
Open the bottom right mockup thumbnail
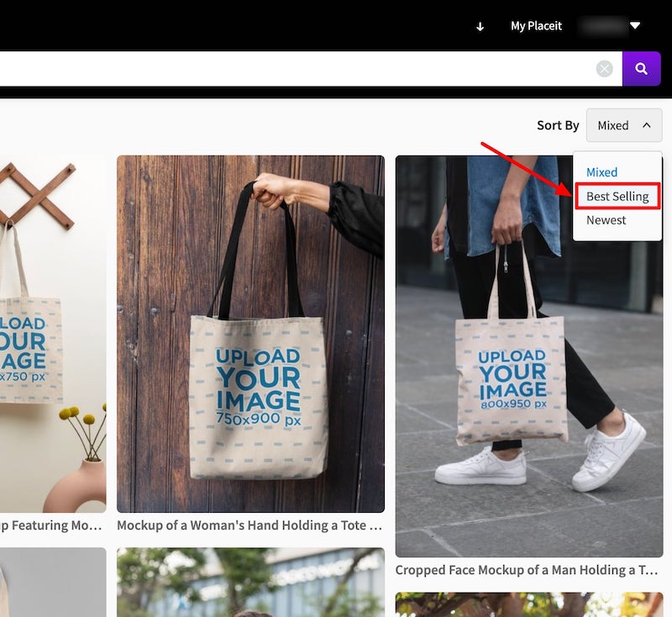[528, 604]
